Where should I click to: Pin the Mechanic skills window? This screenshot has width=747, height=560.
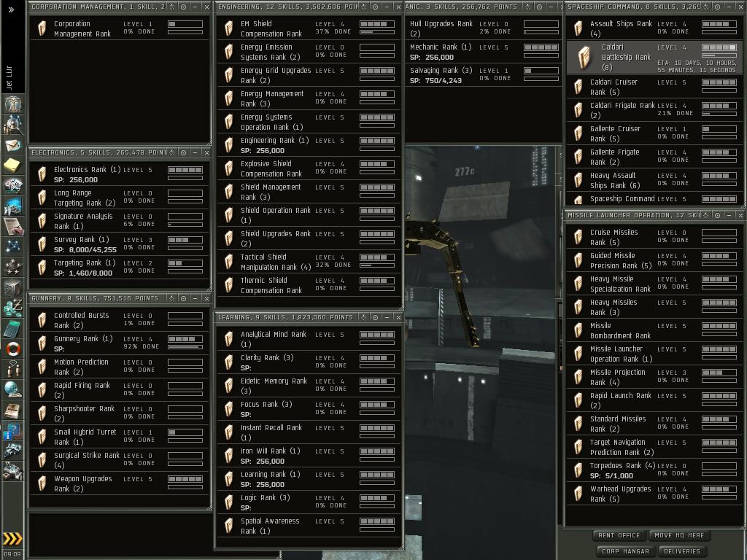click(528, 7)
